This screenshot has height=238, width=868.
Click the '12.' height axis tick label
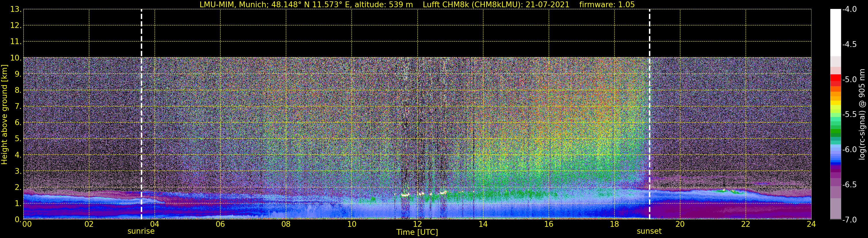[16, 26]
